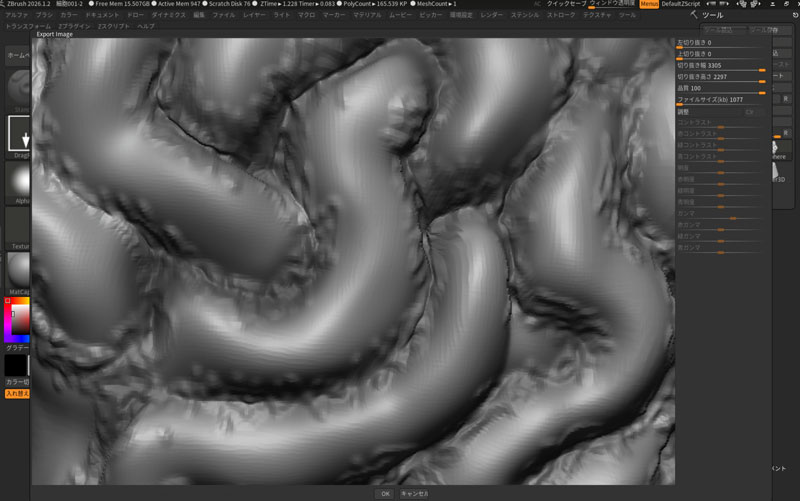Adjust the 品質 100 quality slider
This screenshot has height=501, width=800.
tap(721, 88)
